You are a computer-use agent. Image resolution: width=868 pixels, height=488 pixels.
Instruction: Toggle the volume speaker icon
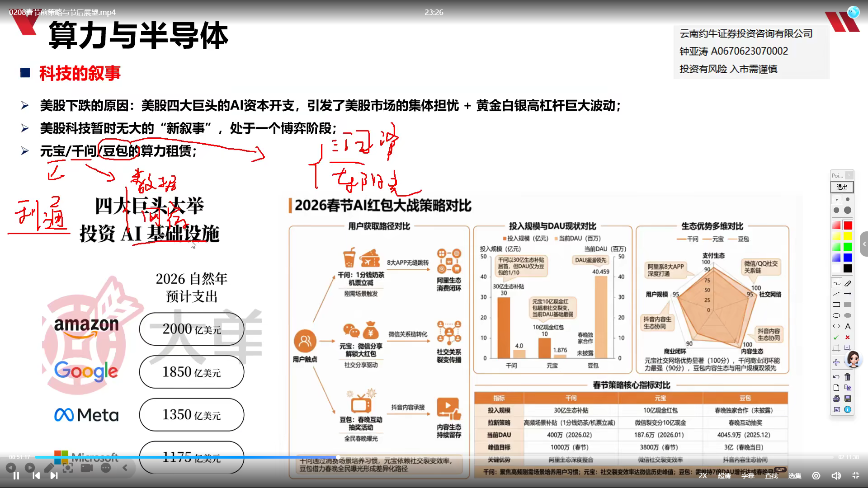point(836,475)
